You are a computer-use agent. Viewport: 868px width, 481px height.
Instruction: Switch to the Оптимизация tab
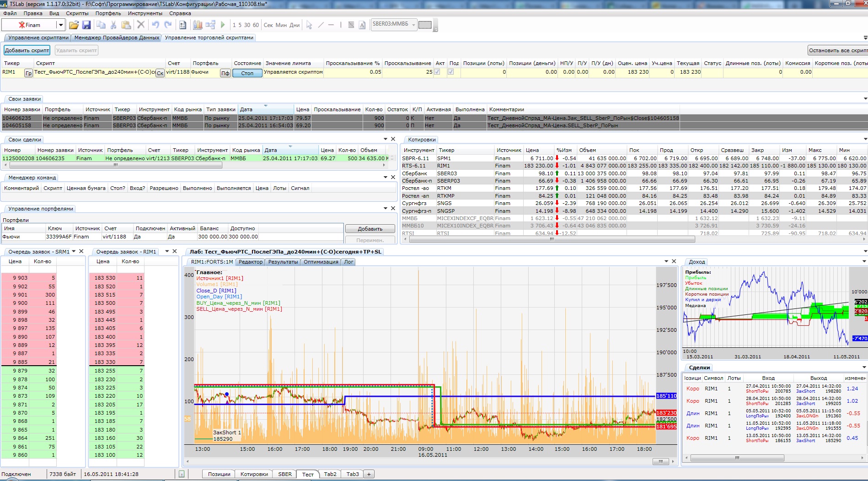(321, 262)
